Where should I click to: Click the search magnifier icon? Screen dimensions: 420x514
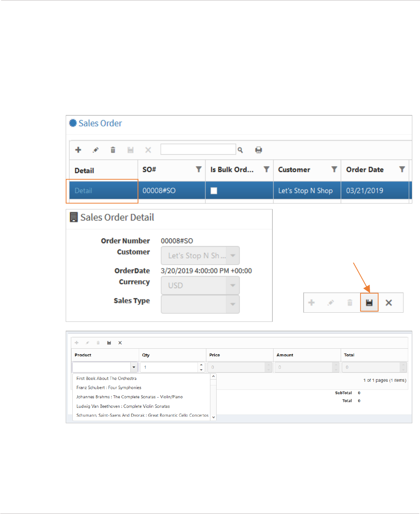coord(240,150)
